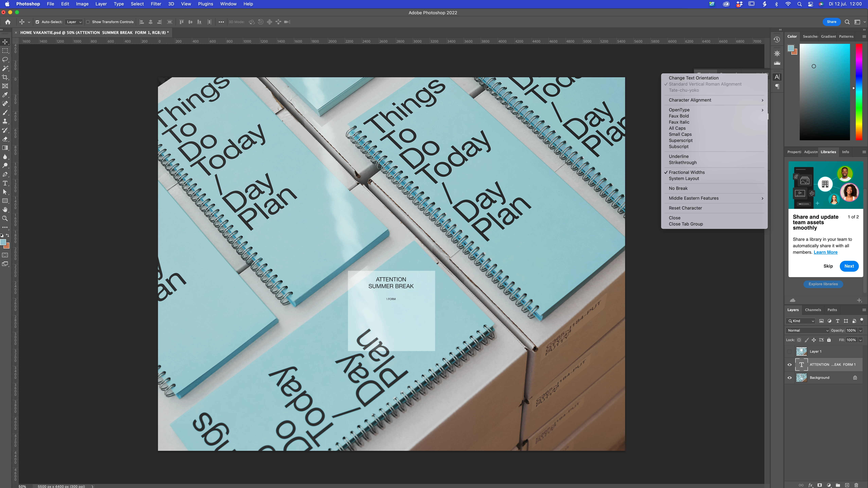The height and width of the screenshot is (488, 868).
Task: Select the Crop tool
Action: [5, 77]
